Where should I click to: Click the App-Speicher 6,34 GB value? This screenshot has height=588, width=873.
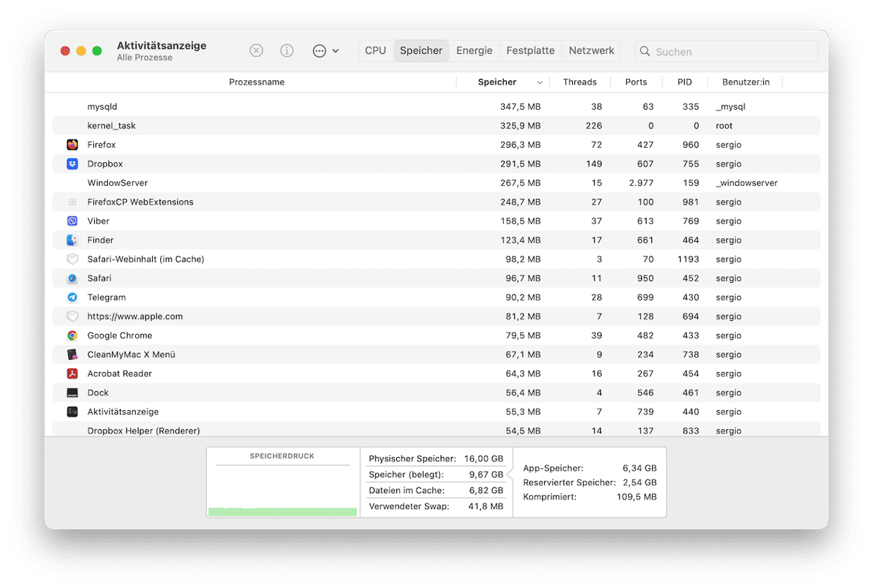pyautogui.click(x=640, y=468)
